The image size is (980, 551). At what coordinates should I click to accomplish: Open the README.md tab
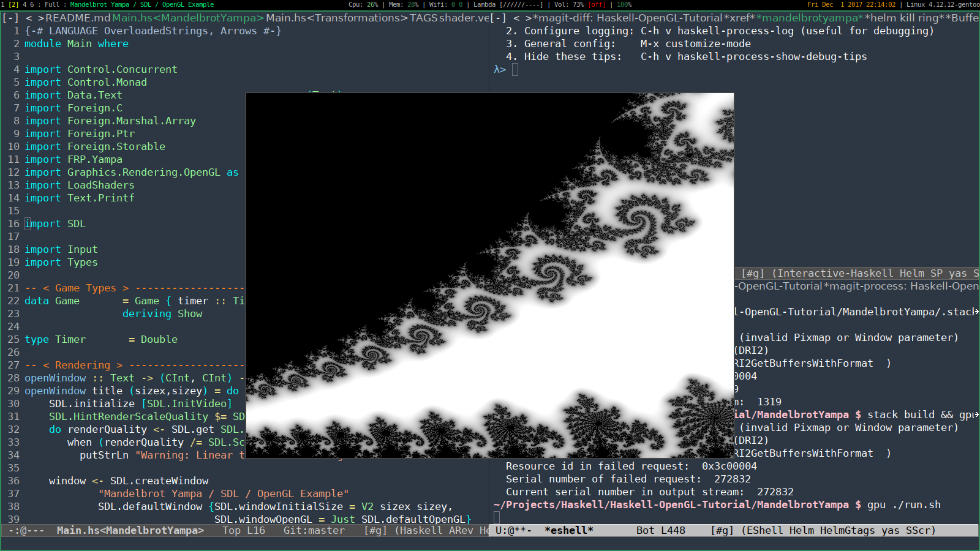click(78, 18)
